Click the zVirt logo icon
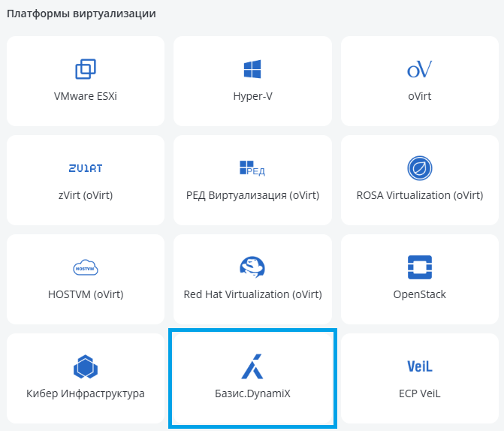The width and height of the screenshot is (504, 431). point(86,168)
